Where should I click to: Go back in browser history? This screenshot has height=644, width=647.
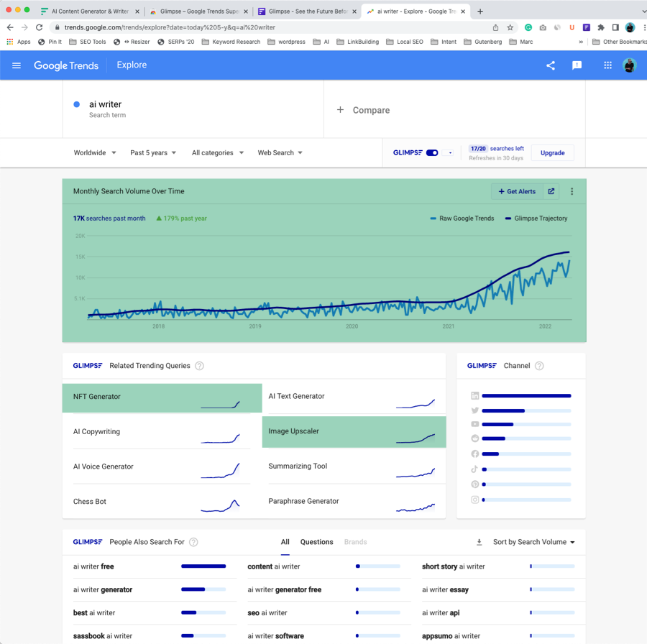[x=10, y=27]
